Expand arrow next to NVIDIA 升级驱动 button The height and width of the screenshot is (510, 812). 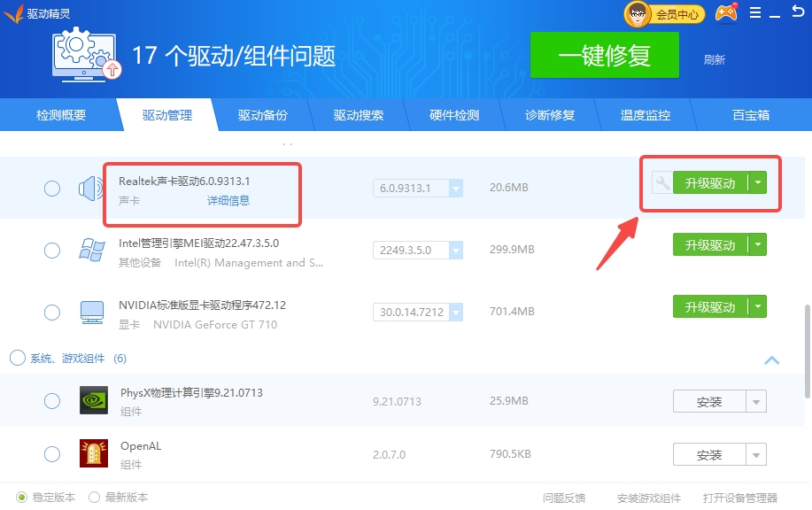[757, 307]
